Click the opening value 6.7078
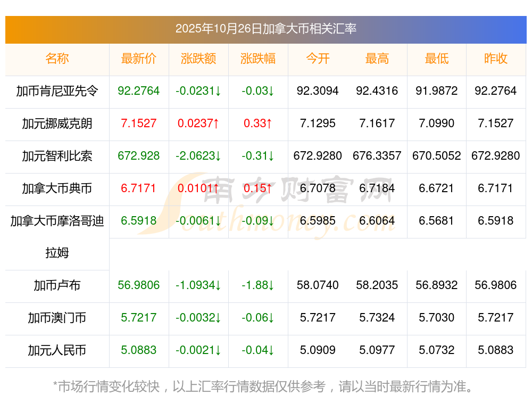Screen dimensions: 532x403 tap(318, 188)
